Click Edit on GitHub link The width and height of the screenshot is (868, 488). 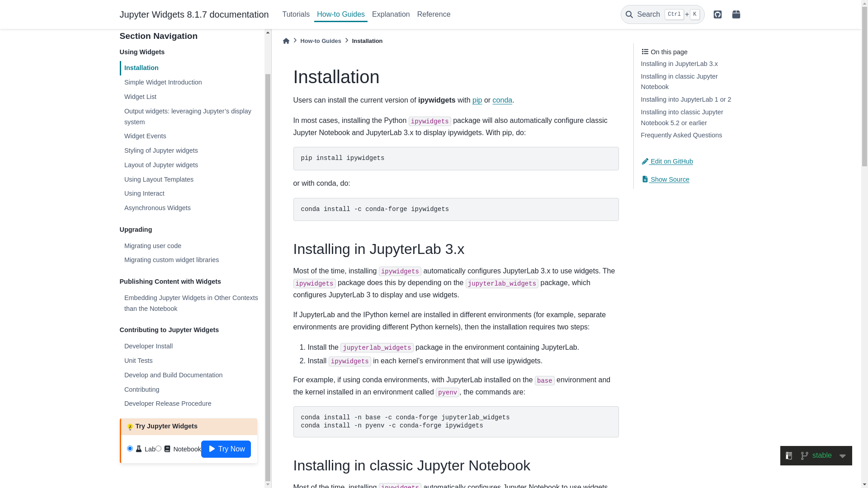667,162
